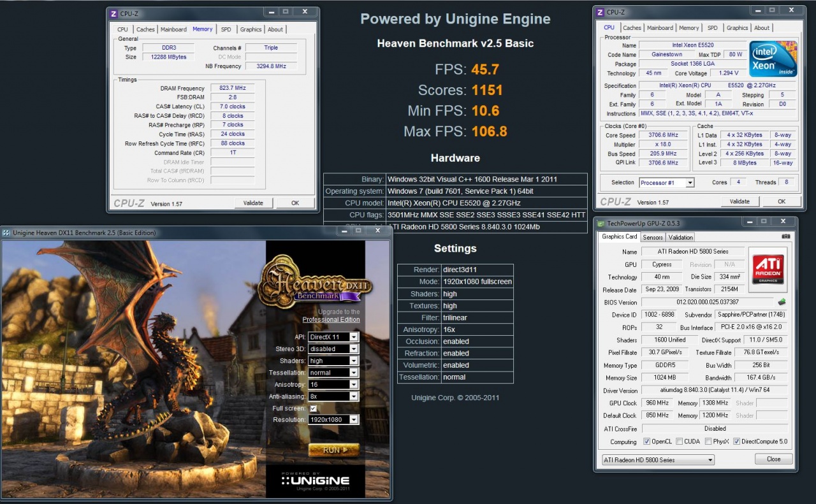The width and height of the screenshot is (816, 504).
Task: Click the Close button in GPU-Z
Action: [773, 459]
